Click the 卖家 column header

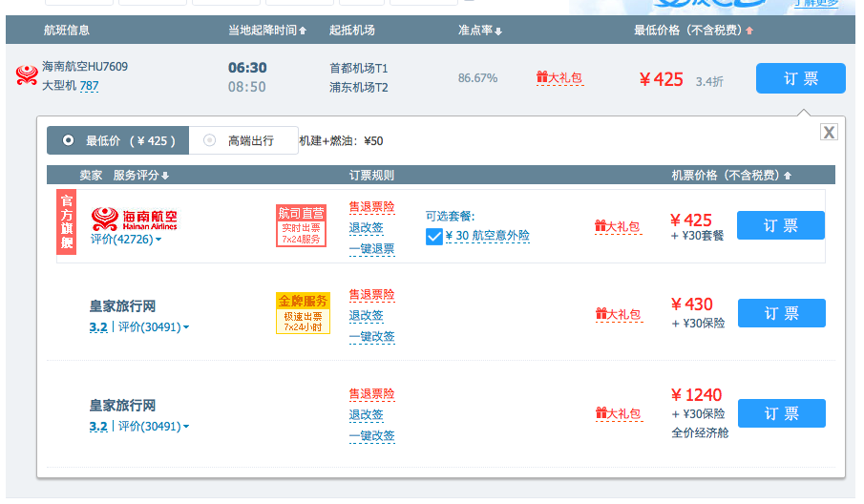click(91, 176)
